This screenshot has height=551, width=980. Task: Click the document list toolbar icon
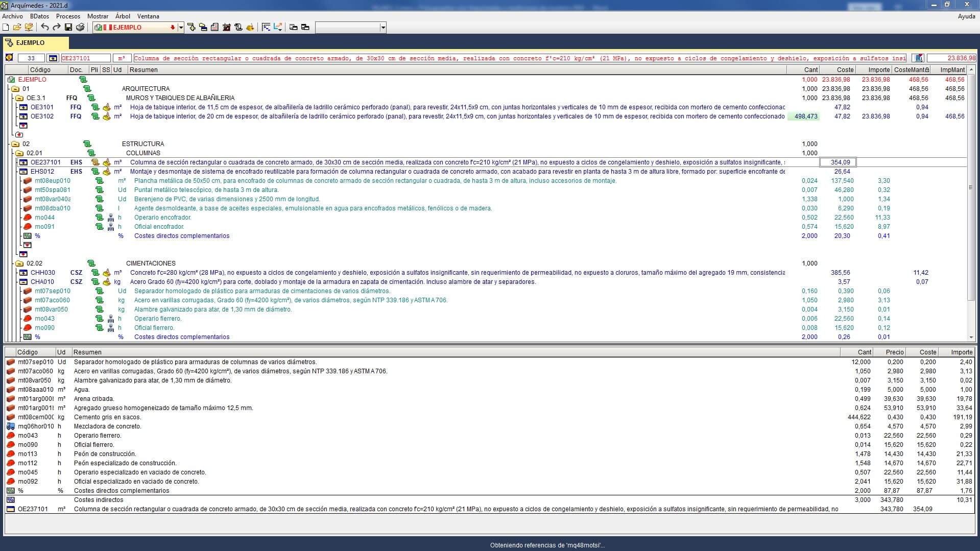tap(214, 27)
